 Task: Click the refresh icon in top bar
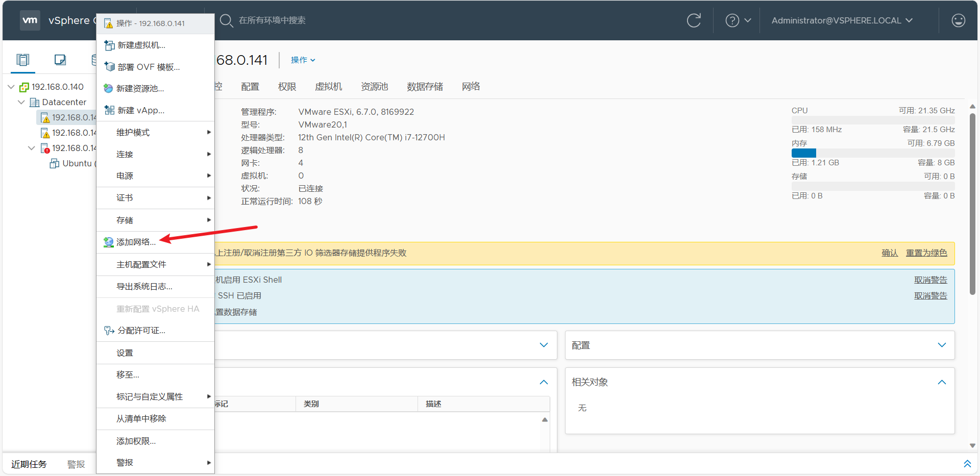(x=694, y=20)
